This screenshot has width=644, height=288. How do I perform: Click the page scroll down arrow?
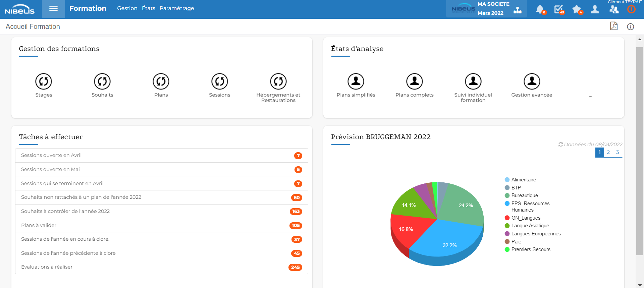(640, 285)
